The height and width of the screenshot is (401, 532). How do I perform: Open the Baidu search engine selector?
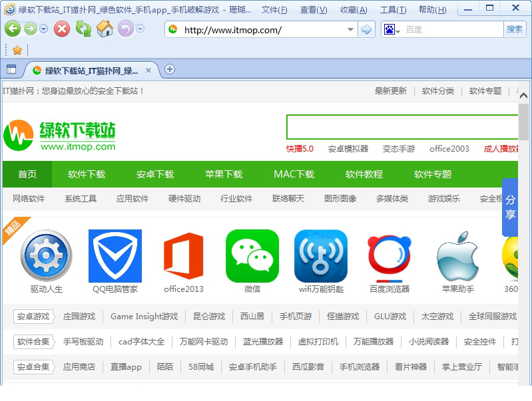click(x=392, y=30)
